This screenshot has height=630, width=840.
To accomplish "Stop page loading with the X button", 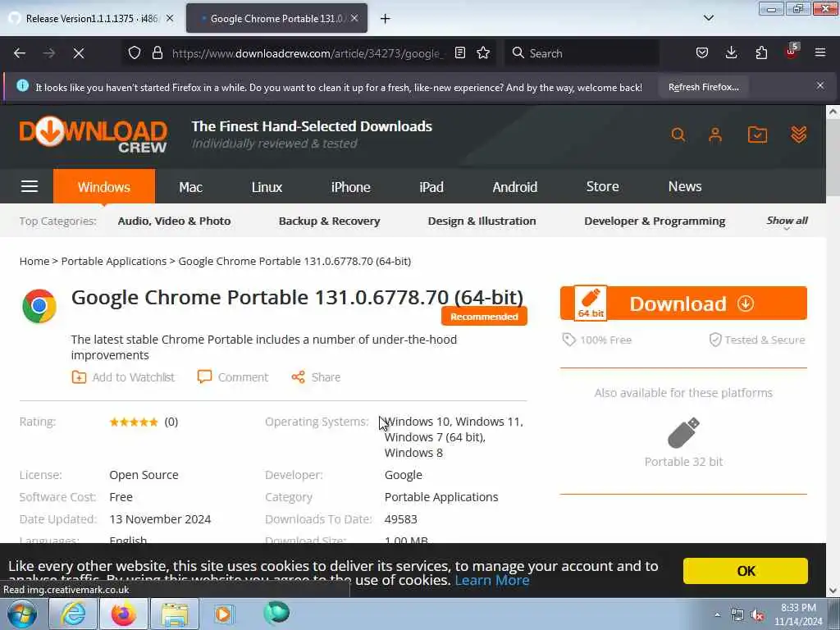I will [x=78, y=53].
